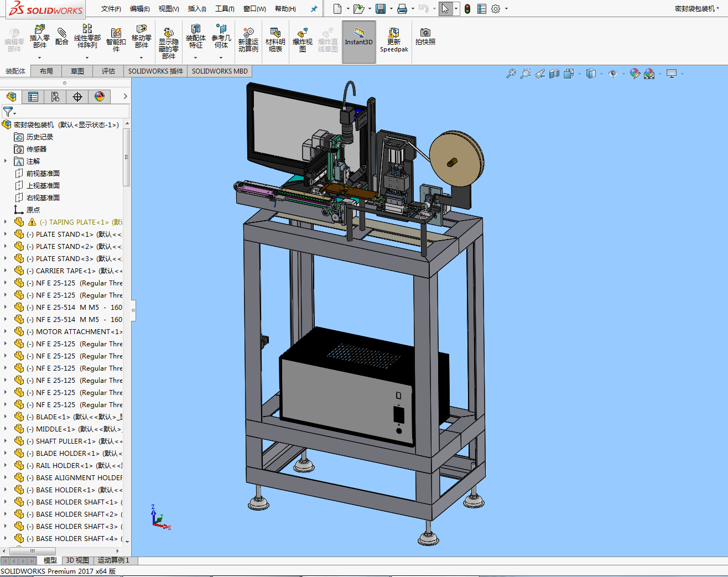This screenshot has height=577, width=728.
Task: Open the DisplayManager color ball tab
Action: (x=100, y=97)
